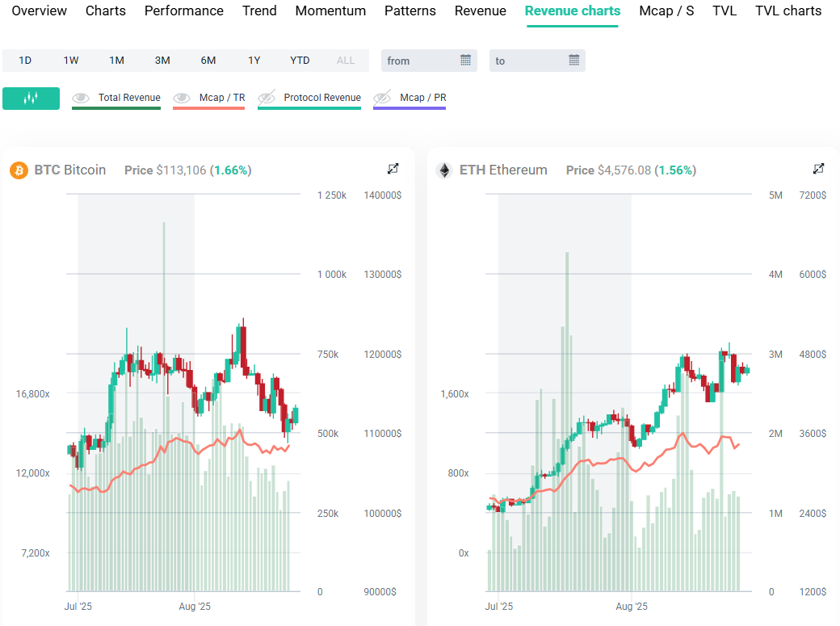Toggle Total Revenue series visibility
Screen dimensions: 840x626
click(x=116, y=98)
